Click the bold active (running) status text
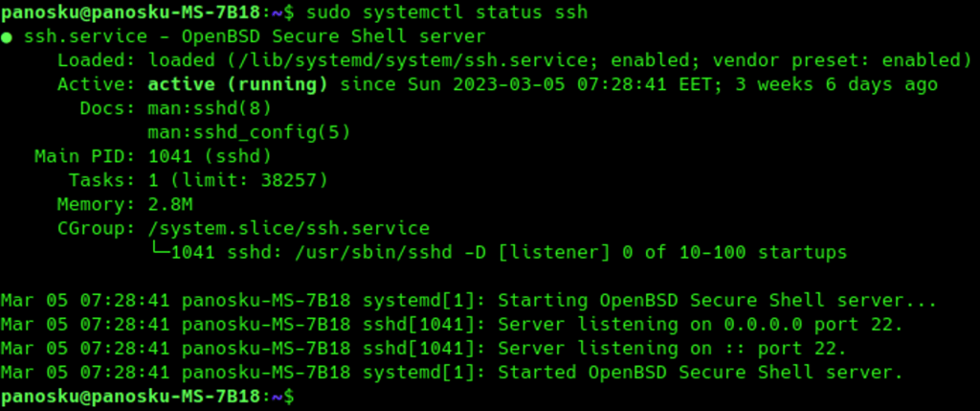Viewport: 980px width, 411px height. 237,84
